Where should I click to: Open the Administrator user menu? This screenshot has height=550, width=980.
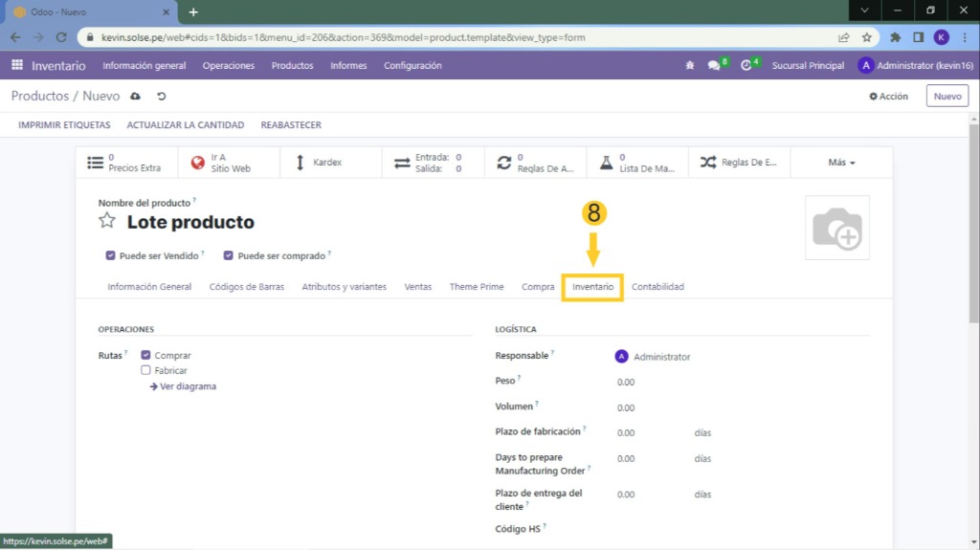pyautogui.click(x=915, y=65)
